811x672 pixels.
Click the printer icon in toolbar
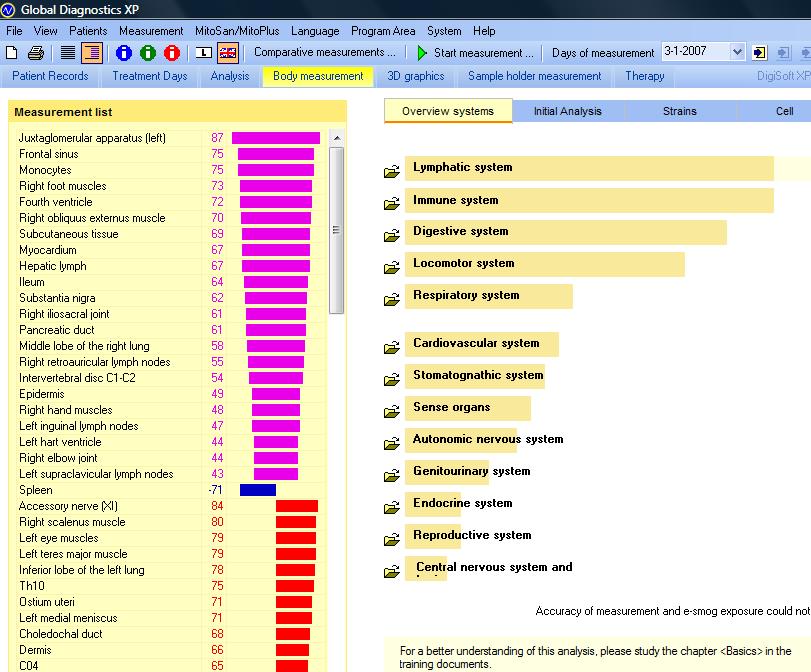pyautogui.click(x=36, y=53)
